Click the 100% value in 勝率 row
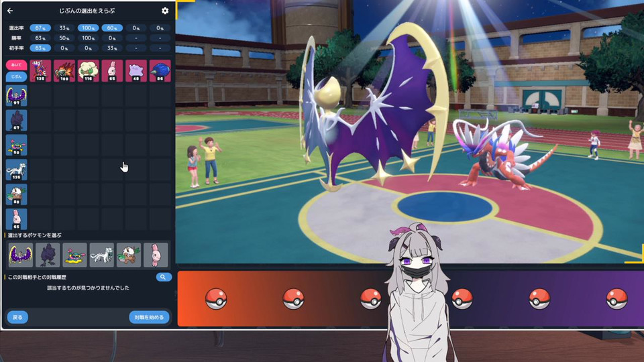The image size is (644, 362). pyautogui.click(x=89, y=38)
